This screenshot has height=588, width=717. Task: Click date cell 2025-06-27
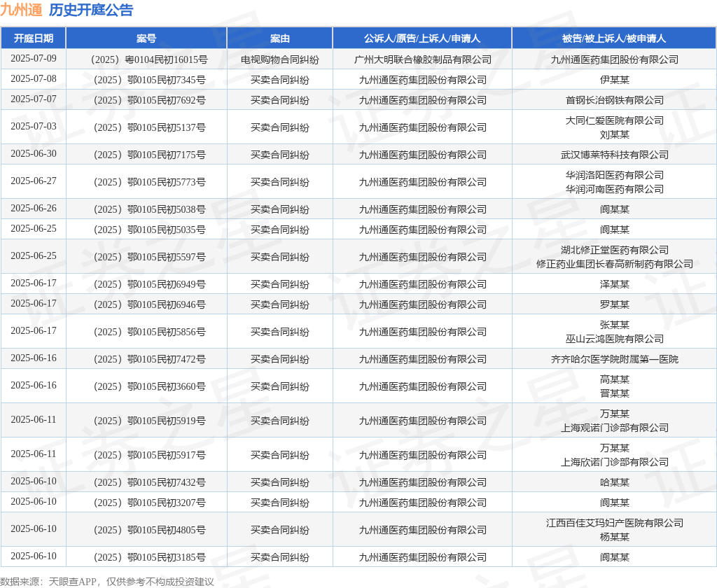pos(34,181)
